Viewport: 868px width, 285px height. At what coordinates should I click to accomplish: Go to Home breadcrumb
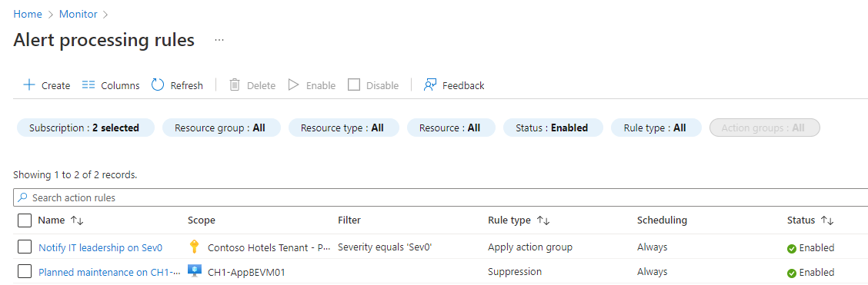pos(28,14)
